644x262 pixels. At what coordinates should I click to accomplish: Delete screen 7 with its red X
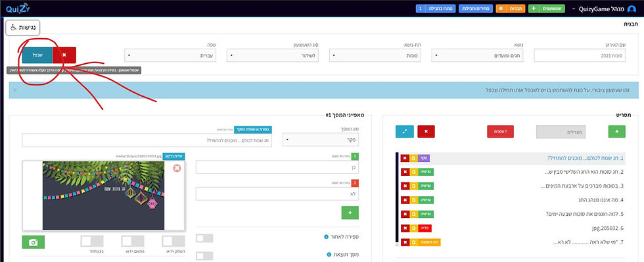[x=405, y=242]
